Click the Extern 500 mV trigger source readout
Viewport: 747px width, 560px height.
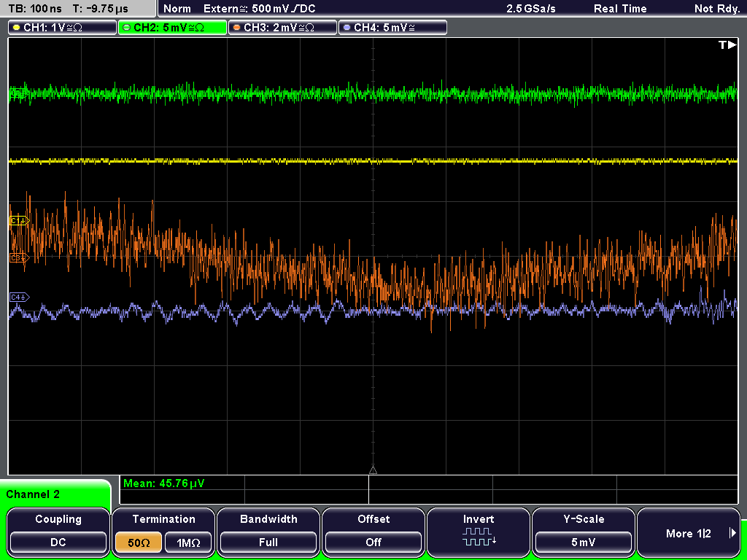pos(259,9)
